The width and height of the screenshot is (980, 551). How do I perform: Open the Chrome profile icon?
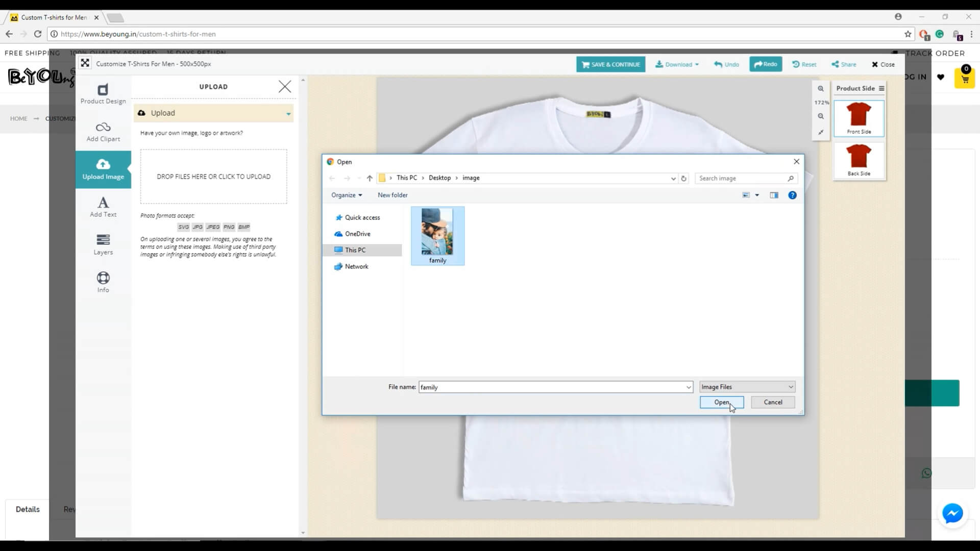click(x=898, y=17)
